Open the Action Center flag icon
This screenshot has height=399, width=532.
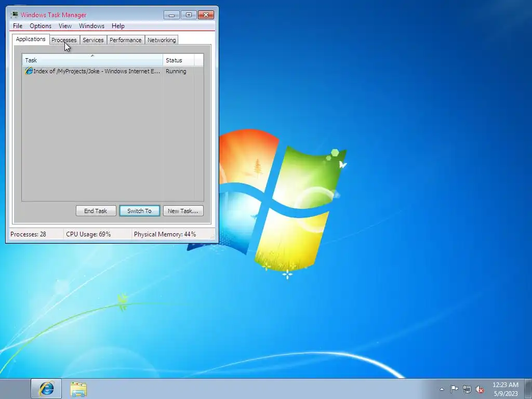454,389
